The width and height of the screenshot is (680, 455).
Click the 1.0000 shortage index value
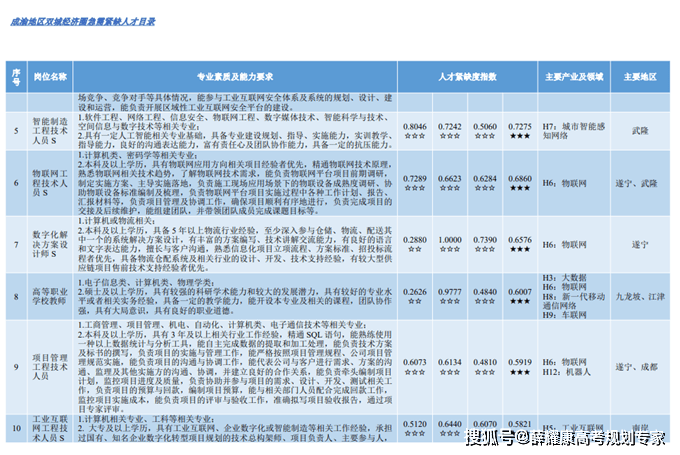[x=450, y=240]
